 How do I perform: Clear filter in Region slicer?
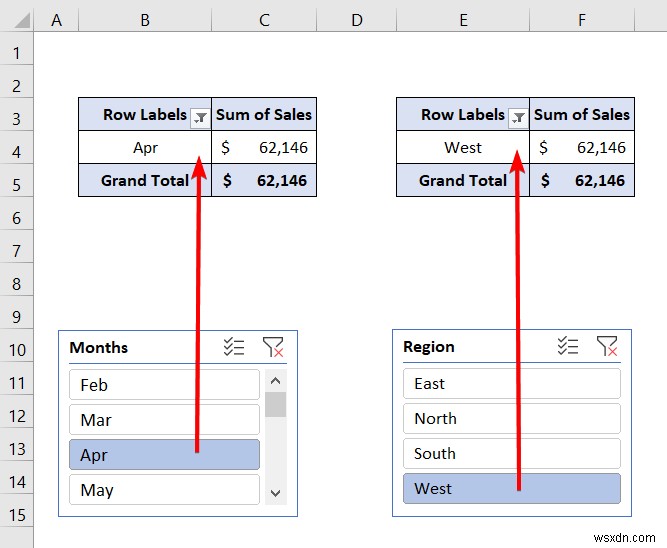(x=607, y=346)
